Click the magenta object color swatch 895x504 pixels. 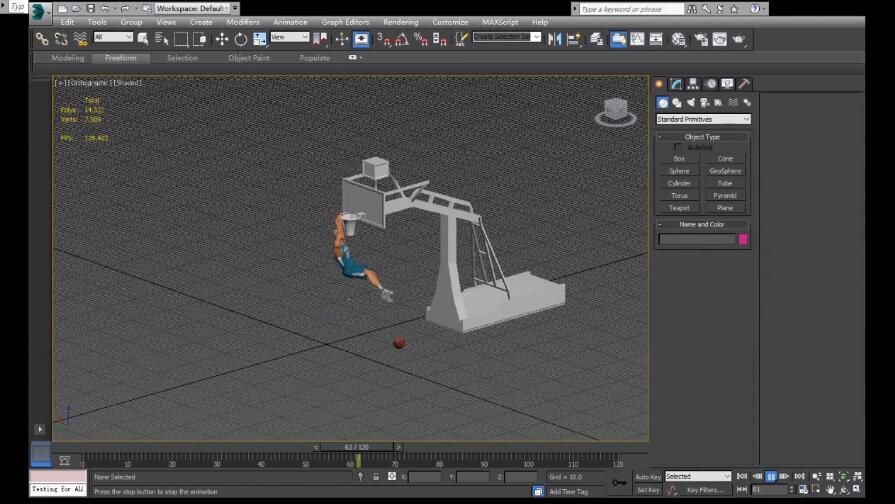coord(743,239)
